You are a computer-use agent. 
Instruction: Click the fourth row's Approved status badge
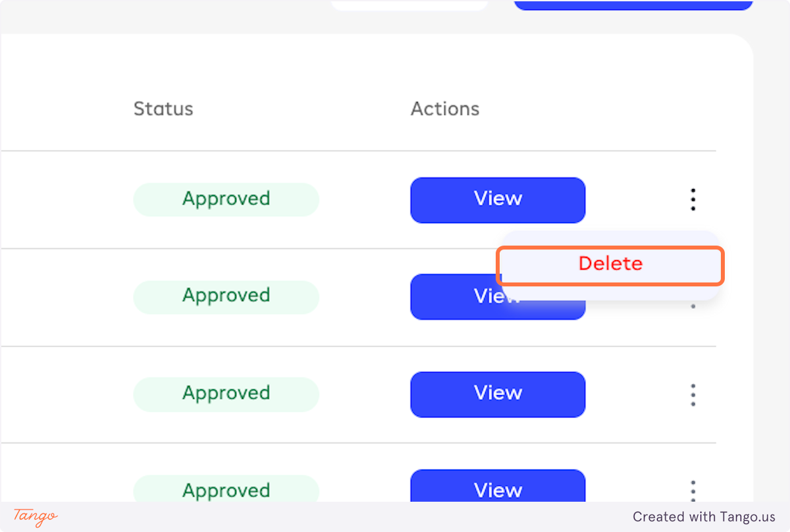[226, 491]
